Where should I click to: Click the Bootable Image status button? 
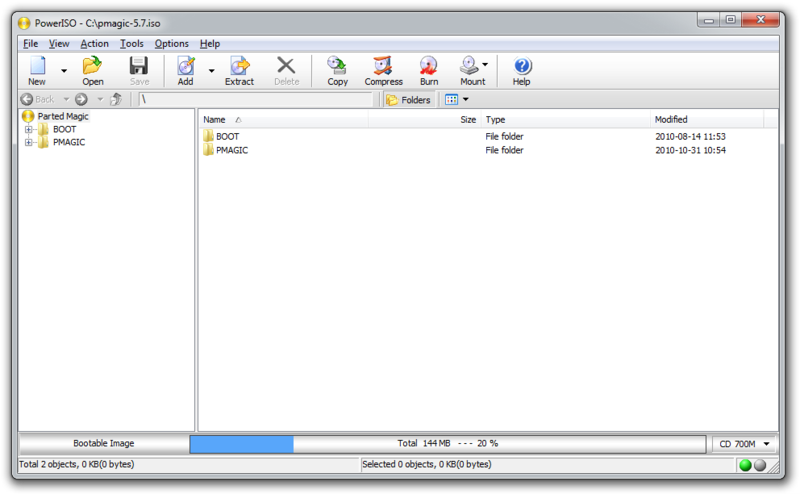coord(104,443)
